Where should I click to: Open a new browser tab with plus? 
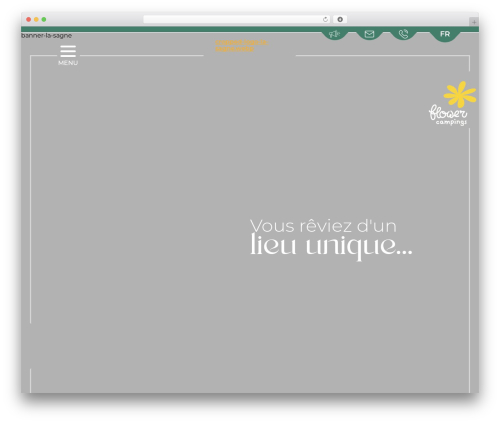[x=474, y=22]
